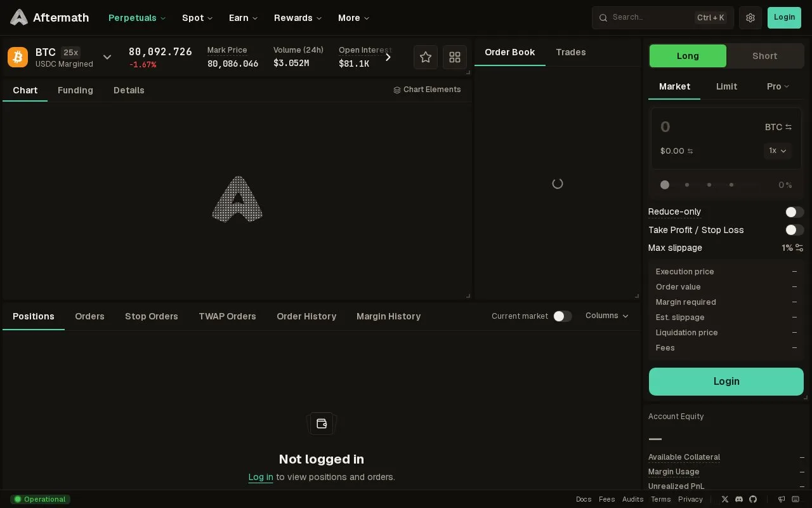Open the Docs footer link

coord(584,499)
